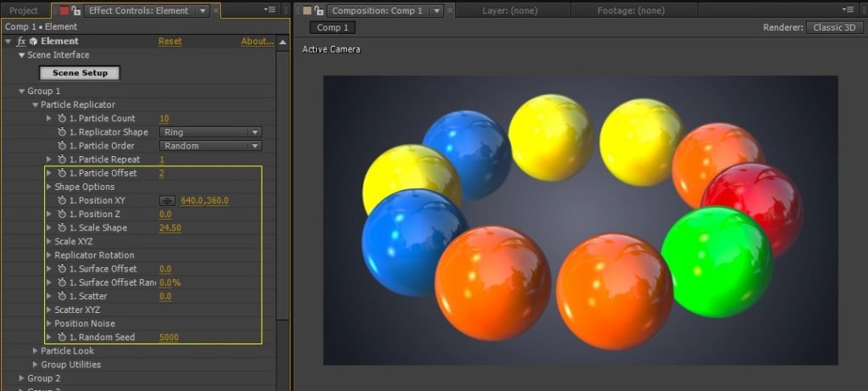Toggle stopwatch for 1. Replicator Shape

click(x=62, y=131)
